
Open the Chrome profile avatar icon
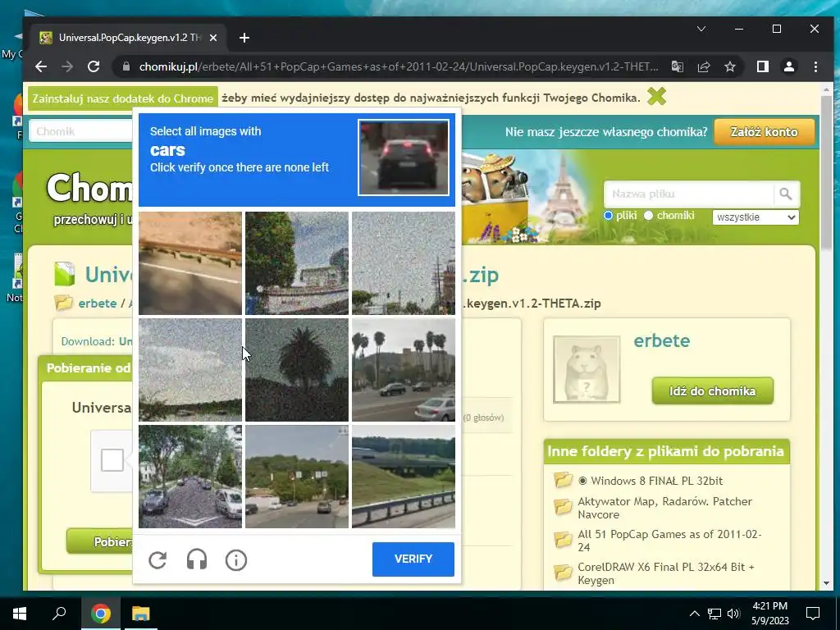click(x=789, y=66)
